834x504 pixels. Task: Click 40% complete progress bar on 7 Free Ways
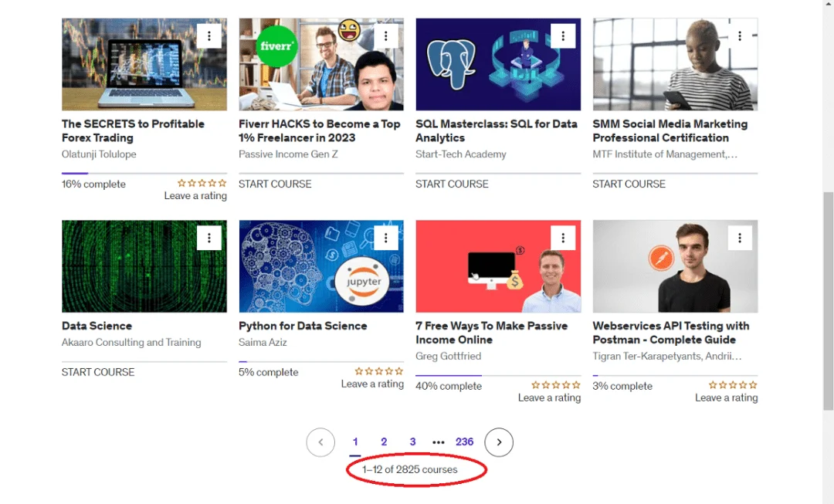coord(498,375)
